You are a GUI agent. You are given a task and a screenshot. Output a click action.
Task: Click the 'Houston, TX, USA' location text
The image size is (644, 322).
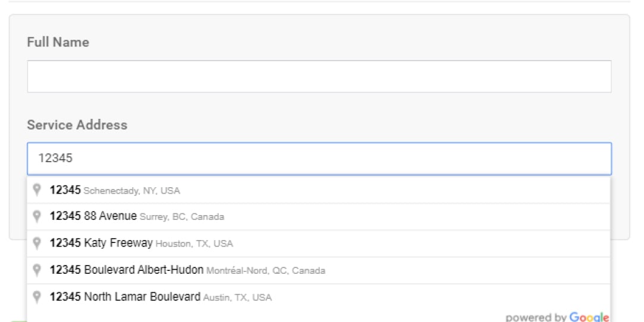[x=194, y=244]
